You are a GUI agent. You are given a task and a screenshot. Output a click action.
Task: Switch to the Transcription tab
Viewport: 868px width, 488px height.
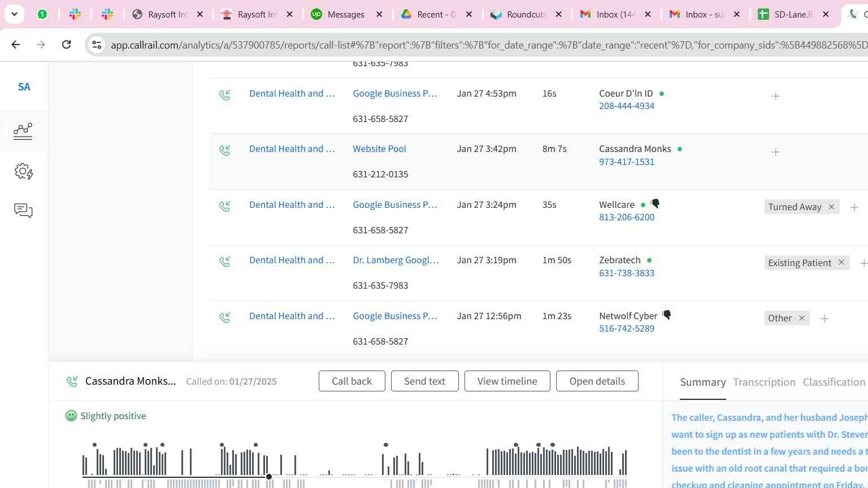pos(764,382)
